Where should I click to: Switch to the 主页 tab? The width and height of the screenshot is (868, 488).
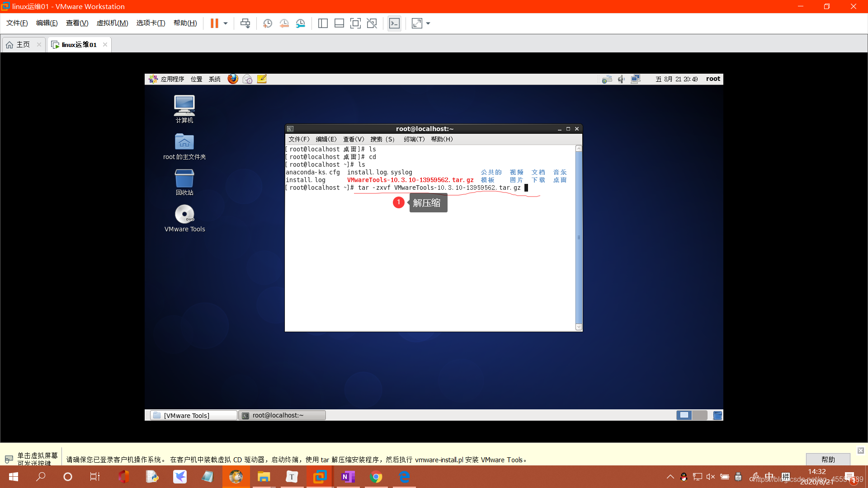tap(23, 45)
